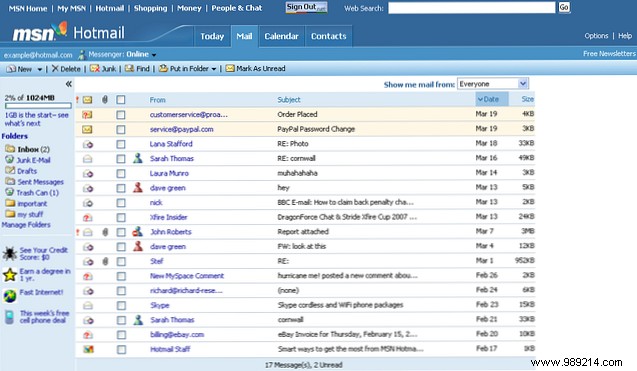
Task: Click the Junk mail icon in toolbar
Action: coord(95,68)
